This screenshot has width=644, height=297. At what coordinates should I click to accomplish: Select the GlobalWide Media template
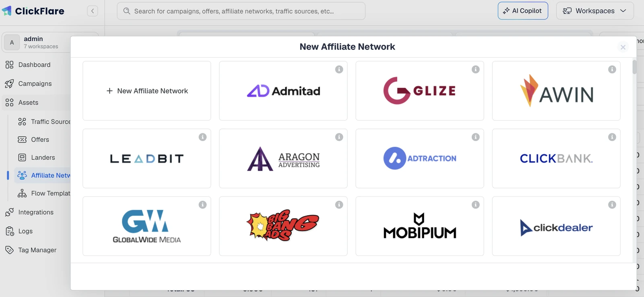coord(147,226)
